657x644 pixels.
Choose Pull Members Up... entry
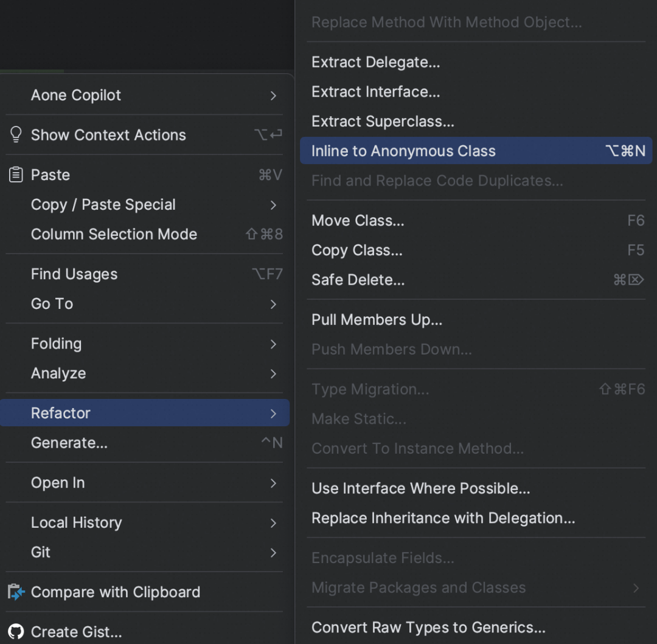pyautogui.click(x=476, y=319)
